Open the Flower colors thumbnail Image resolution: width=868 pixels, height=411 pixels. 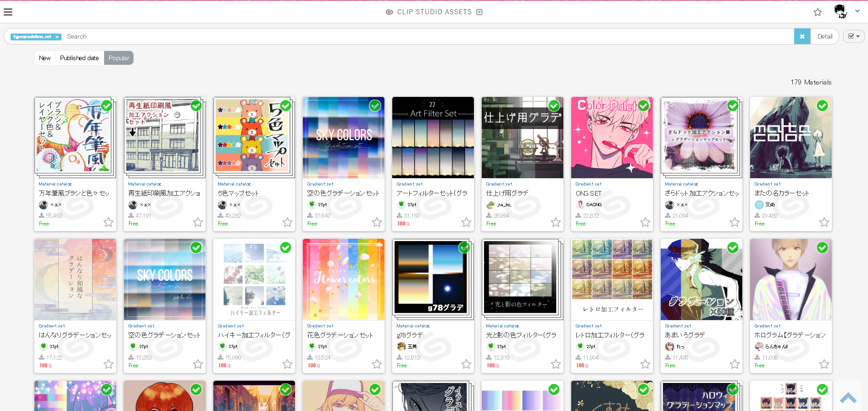coord(343,279)
